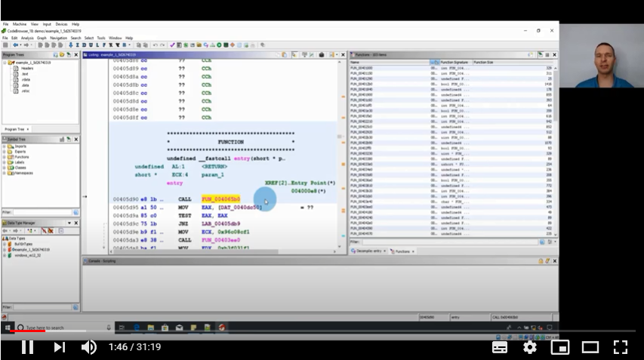Open the Analysis menu
Viewport: 644px width, 360px height.
click(27, 38)
